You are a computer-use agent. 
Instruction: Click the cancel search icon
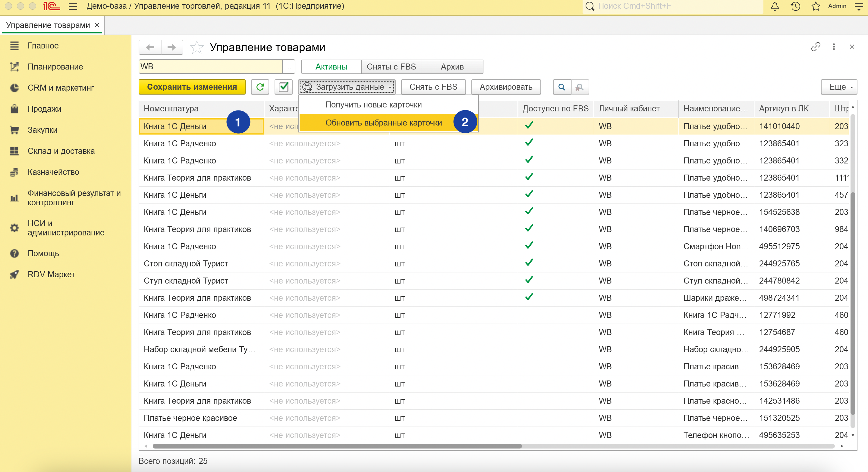[580, 87]
